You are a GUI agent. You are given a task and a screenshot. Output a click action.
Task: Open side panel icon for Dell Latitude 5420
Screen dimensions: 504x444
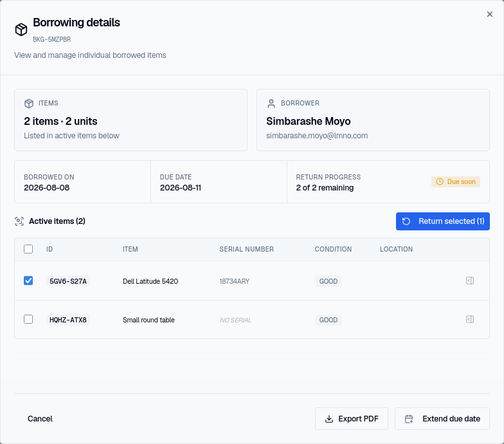click(469, 281)
